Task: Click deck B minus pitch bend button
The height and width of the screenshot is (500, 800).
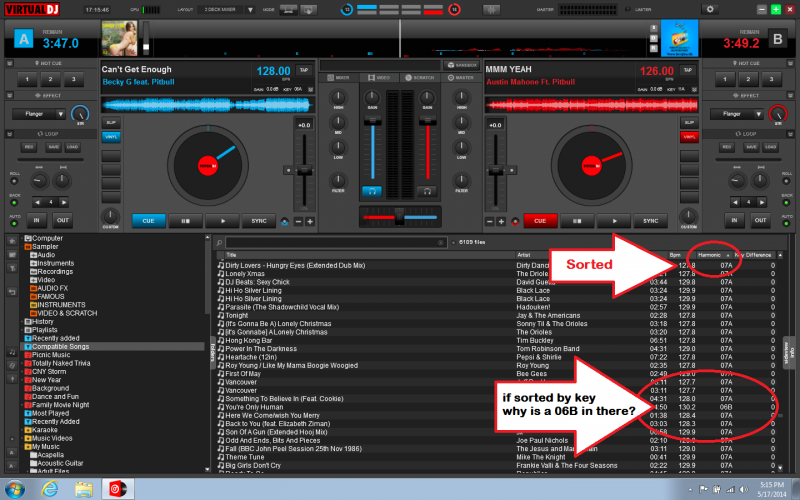Action: tap(490, 221)
